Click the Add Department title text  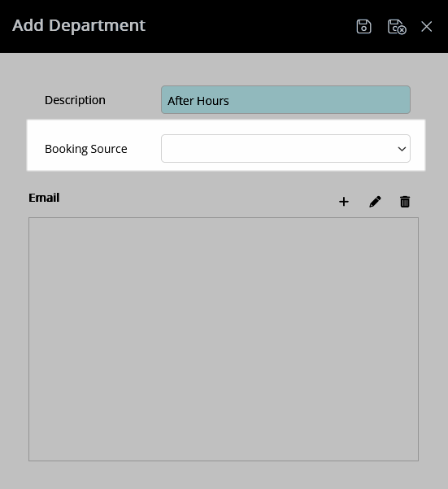79,25
